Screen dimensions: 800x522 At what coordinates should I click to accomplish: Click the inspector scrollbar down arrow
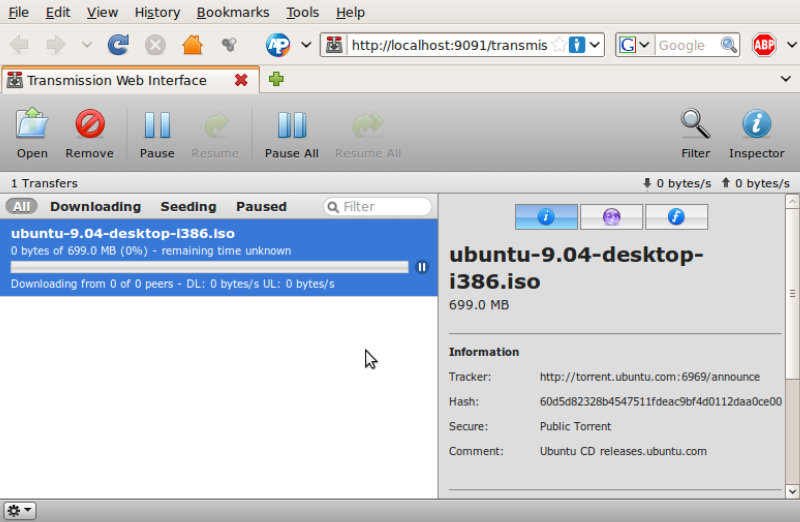(792, 492)
